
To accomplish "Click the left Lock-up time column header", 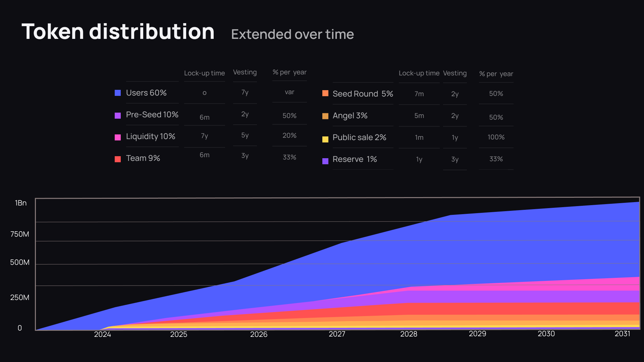I will click(204, 73).
